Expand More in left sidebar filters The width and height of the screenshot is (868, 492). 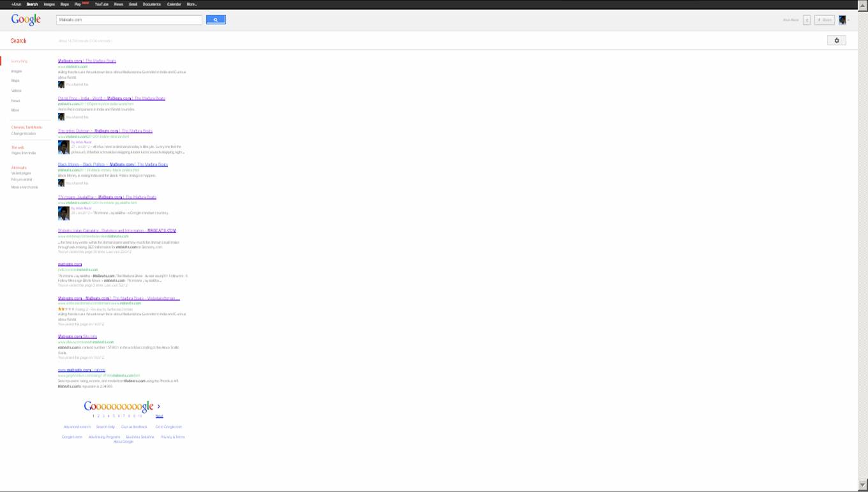click(x=15, y=110)
